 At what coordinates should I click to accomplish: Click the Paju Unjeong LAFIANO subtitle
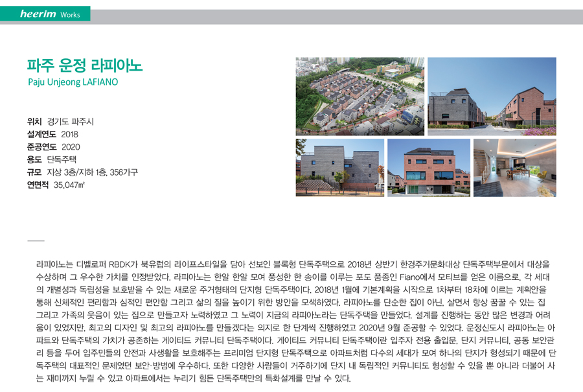click(73, 82)
